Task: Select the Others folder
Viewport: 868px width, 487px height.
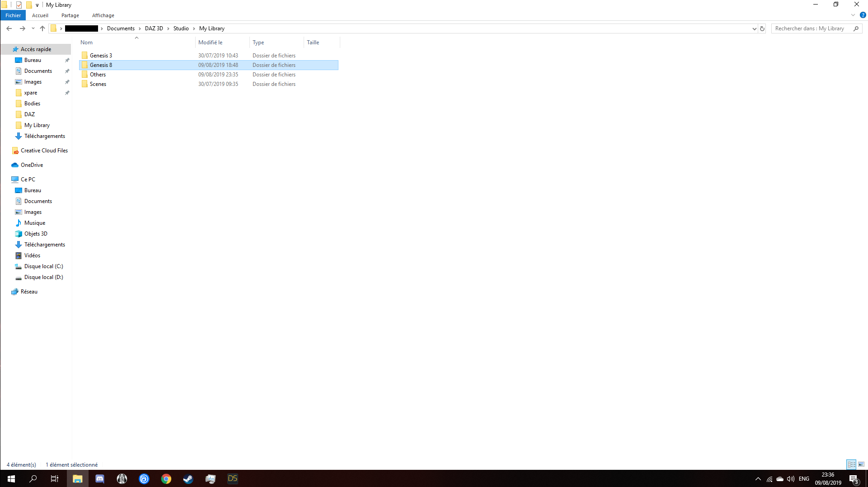Action: (209, 75)
